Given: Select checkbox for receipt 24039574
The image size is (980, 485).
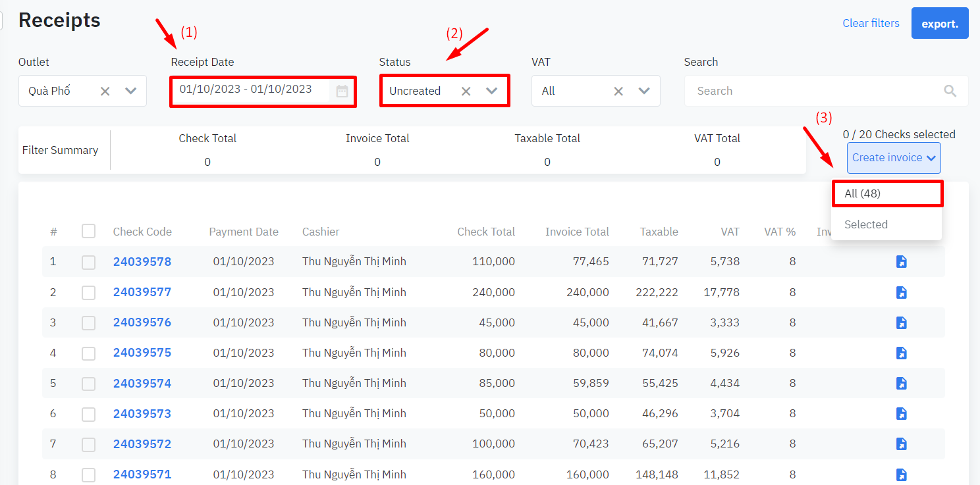Looking at the screenshot, I should 88,384.
